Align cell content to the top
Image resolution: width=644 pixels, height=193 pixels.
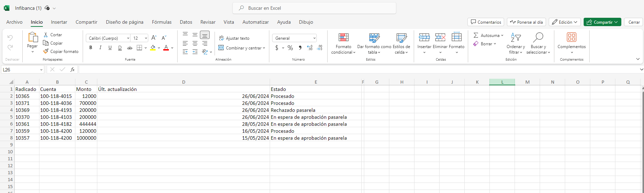tap(185, 34)
